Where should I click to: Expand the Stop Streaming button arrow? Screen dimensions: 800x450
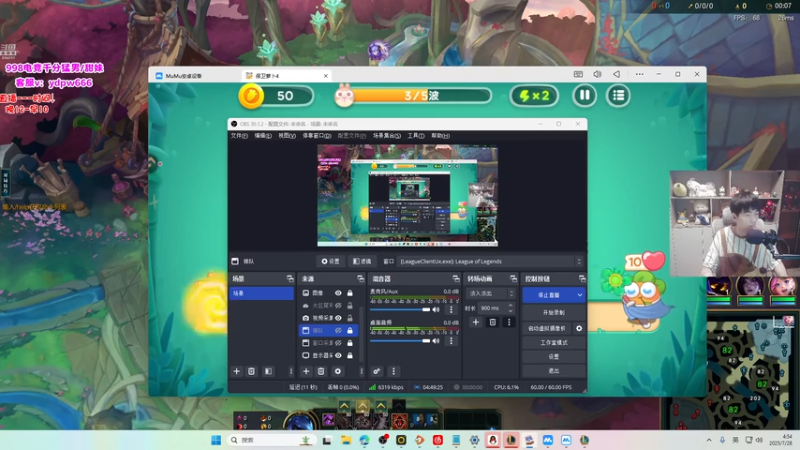tap(580, 295)
